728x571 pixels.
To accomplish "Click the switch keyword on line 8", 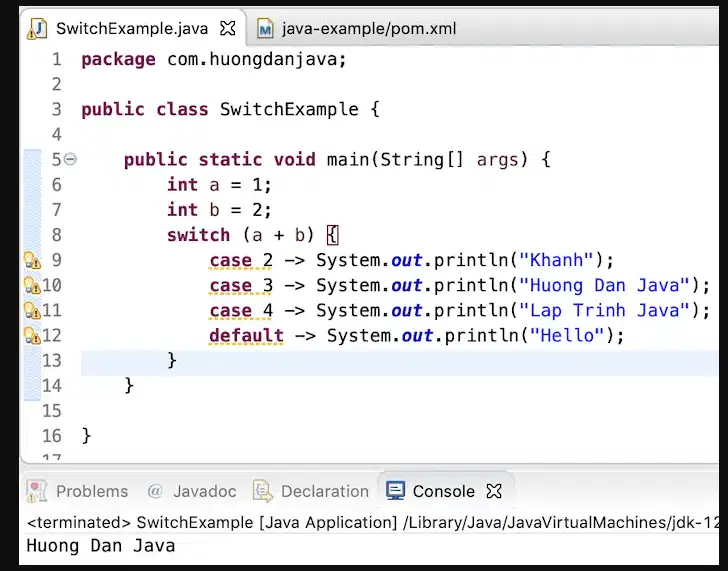I will [x=198, y=235].
